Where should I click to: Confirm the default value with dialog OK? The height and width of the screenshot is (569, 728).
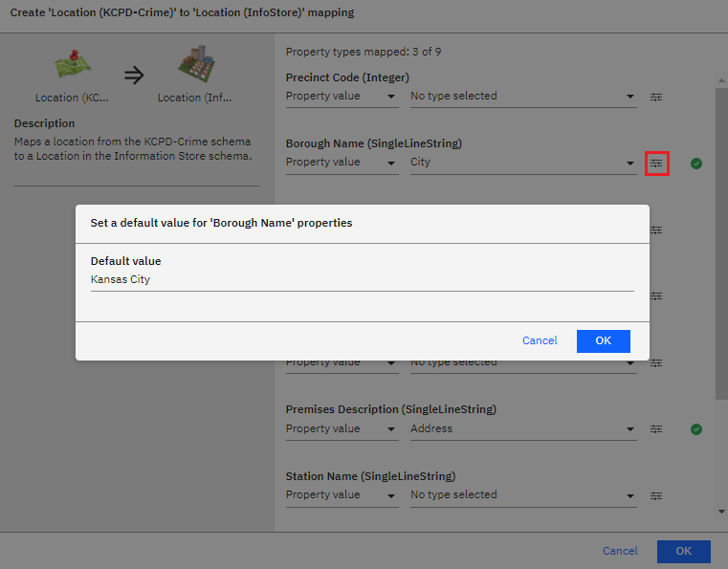pos(603,341)
